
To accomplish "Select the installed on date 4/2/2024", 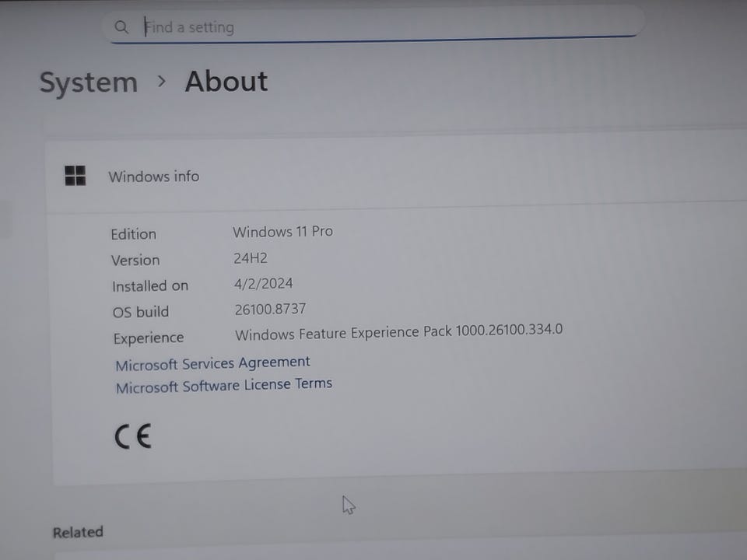I will pyautogui.click(x=263, y=284).
